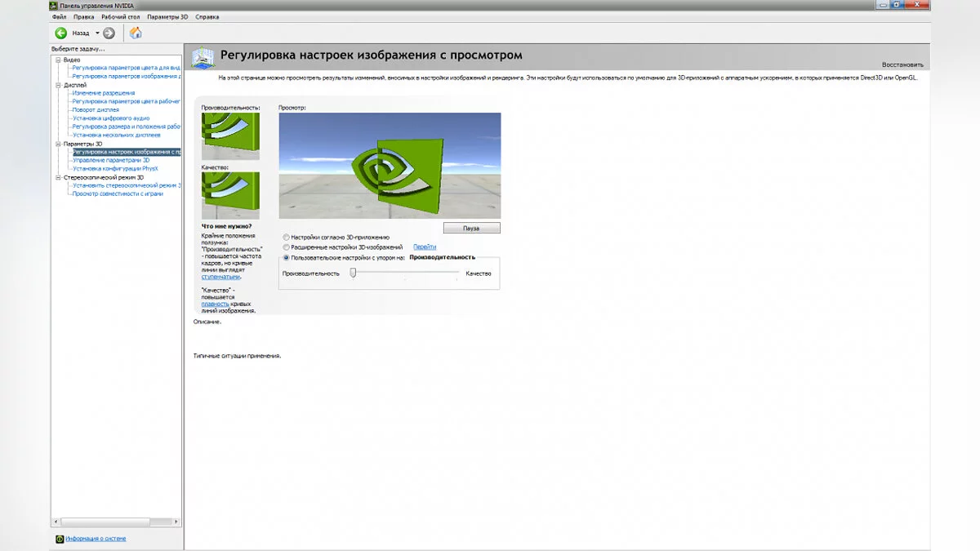Click the gray forward arrow icon
Image resolution: width=980 pixels, height=551 pixels.
point(109,33)
